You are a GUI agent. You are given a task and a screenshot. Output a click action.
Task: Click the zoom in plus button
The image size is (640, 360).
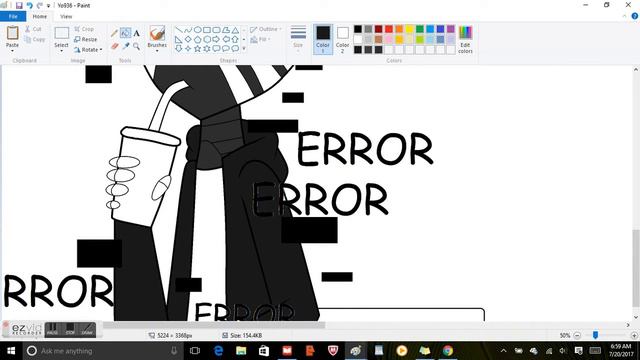pyautogui.click(x=634, y=336)
